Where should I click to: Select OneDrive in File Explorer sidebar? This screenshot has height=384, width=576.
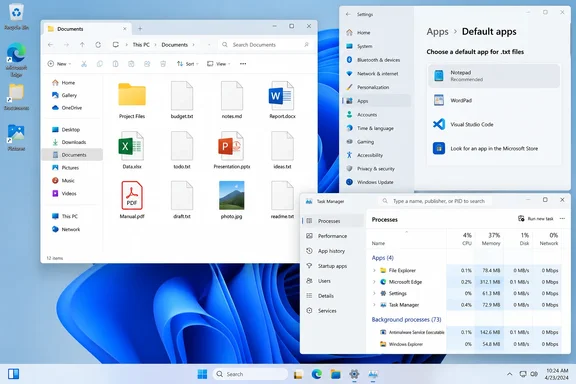73,108
